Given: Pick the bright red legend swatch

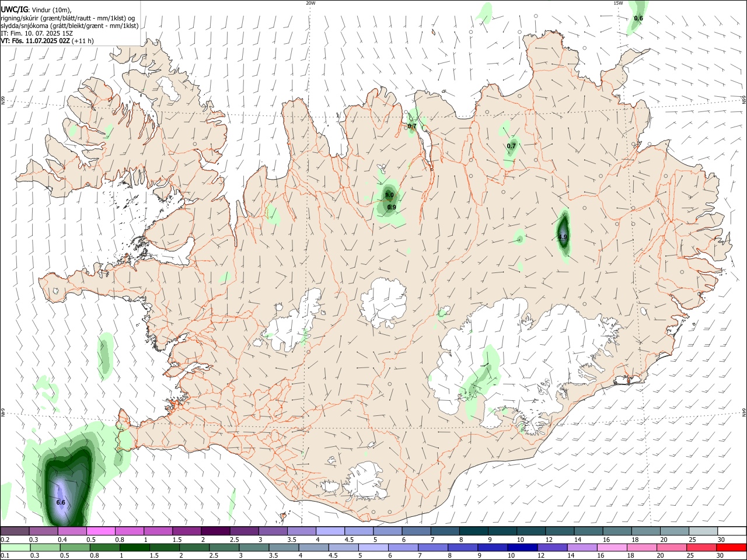Looking at the screenshot, I should [731, 547].
